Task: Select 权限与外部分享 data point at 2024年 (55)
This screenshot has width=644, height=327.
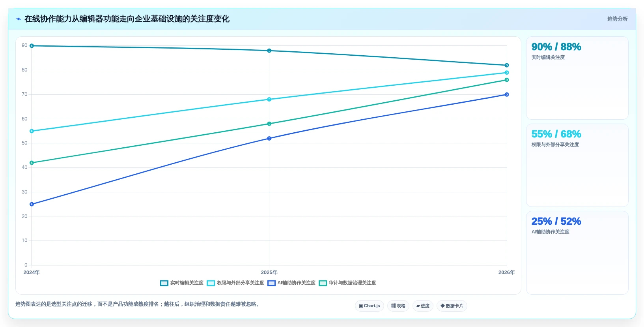Action: 32,131
